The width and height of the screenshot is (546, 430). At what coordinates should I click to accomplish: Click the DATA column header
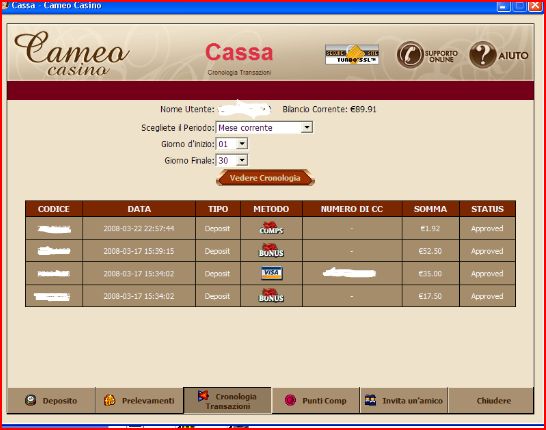139,209
